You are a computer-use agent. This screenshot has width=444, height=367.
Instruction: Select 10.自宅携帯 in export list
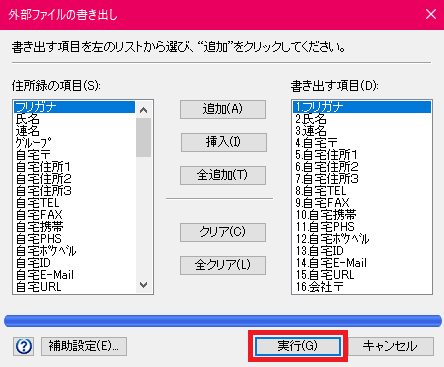pos(362,215)
